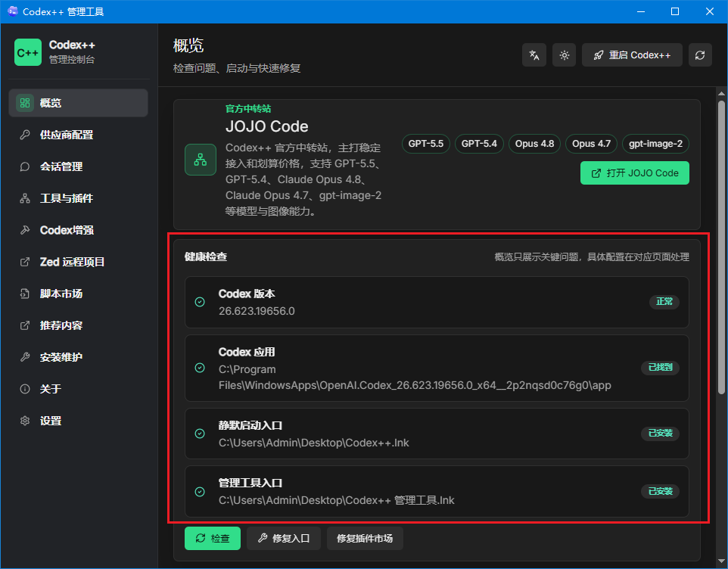Click the check icon for 静默启动入口
728x569 pixels.
pyautogui.click(x=200, y=434)
